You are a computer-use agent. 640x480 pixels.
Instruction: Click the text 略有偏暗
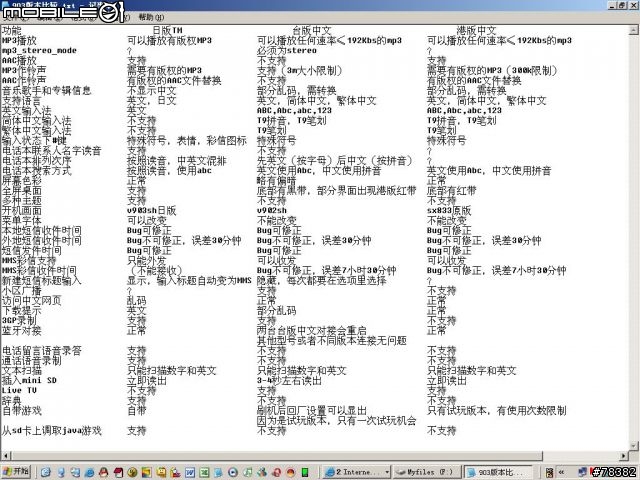click(x=276, y=180)
